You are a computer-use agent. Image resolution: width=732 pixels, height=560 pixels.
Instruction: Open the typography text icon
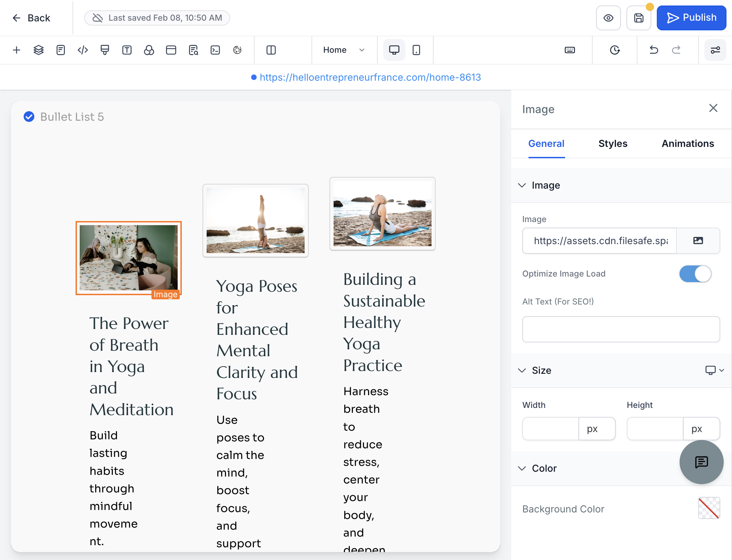click(x=127, y=50)
